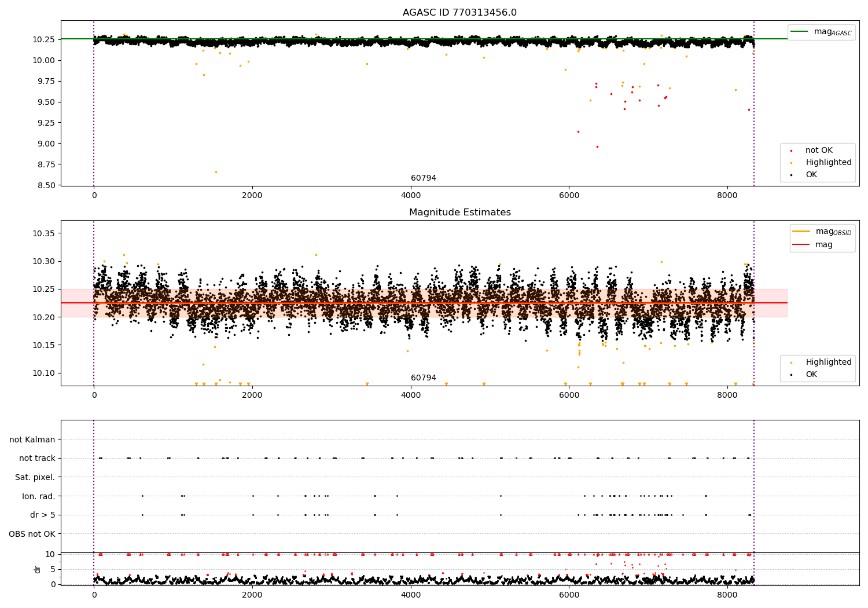Click the "2000" x-axis tick under bottom plot
The image size is (868, 608).
click(x=252, y=595)
